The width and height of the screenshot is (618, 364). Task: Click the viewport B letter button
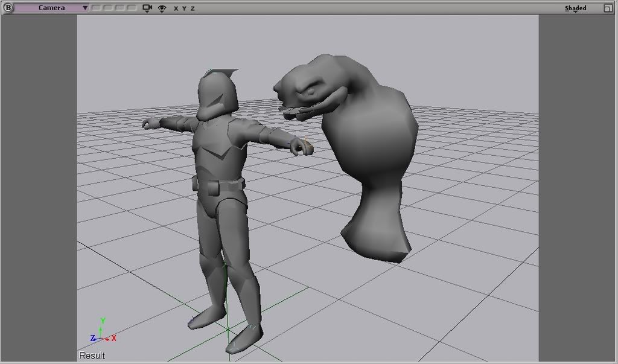click(7, 7)
